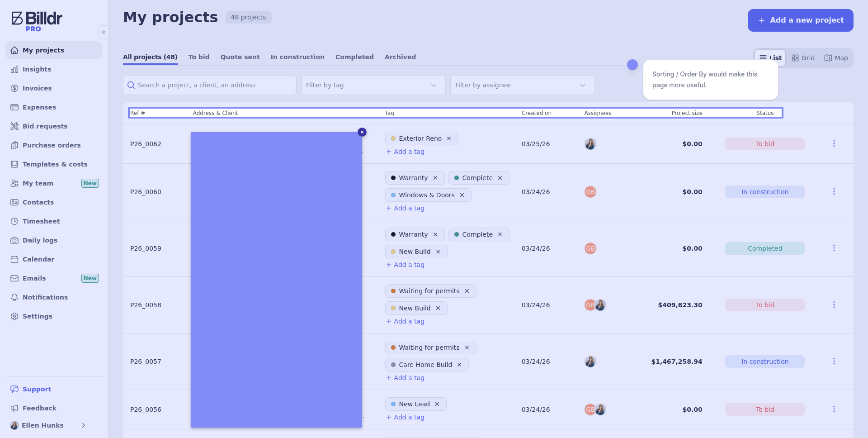The image size is (868, 438).
Task: Open the Quote sent tab
Action: click(x=240, y=57)
